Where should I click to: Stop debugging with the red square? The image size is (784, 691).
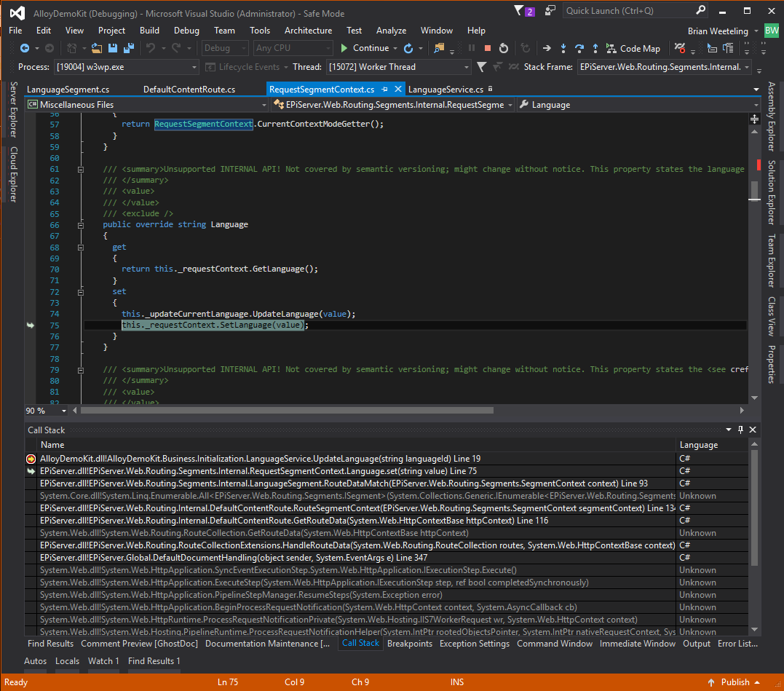(488, 48)
